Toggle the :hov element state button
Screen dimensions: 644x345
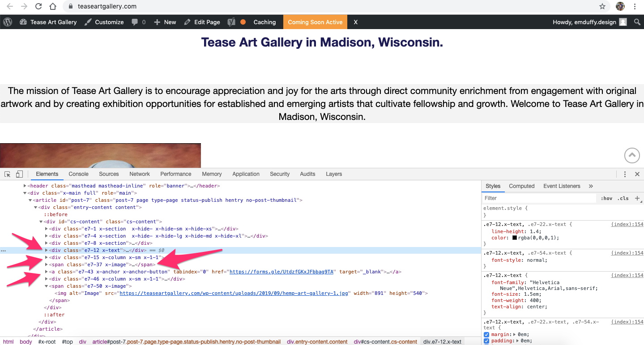(x=606, y=198)
